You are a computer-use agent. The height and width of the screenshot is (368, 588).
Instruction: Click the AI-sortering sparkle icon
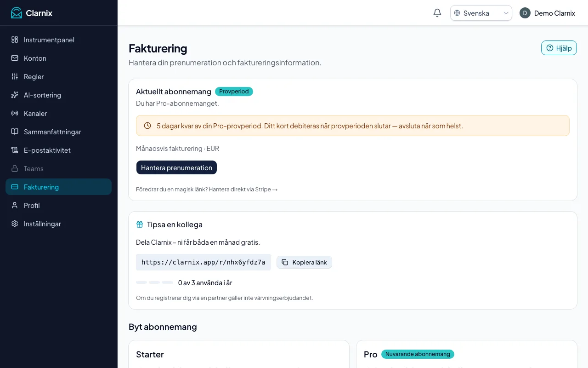pos(15,95)
